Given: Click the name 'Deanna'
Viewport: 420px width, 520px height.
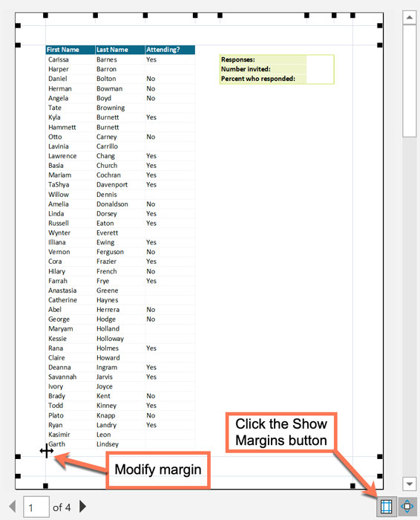Looking at the screenshot, I should pos(59,368).
